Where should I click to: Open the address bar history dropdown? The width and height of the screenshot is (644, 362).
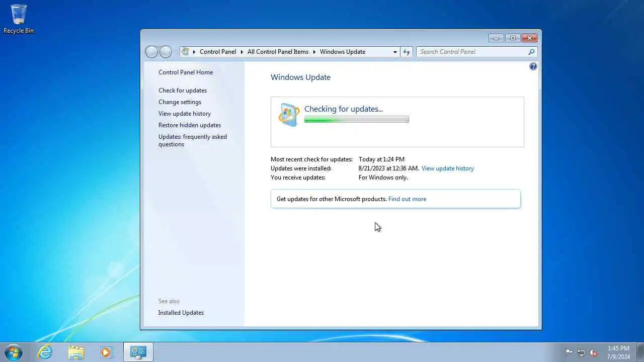pos(395,52)
